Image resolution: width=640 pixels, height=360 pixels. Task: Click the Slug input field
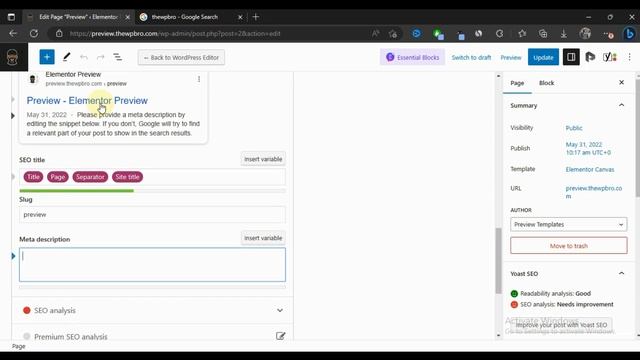(x=152, y=215)
